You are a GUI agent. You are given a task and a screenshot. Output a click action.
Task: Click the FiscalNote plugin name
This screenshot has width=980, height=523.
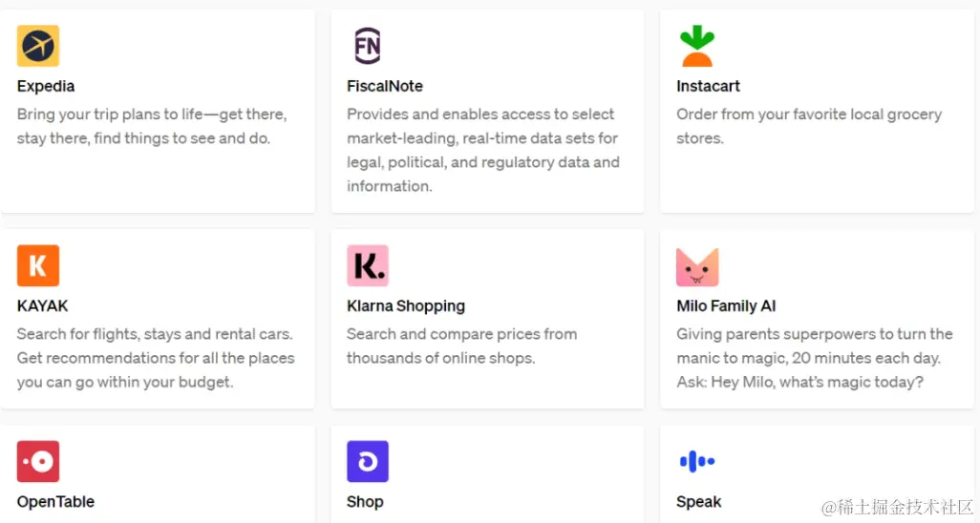tap(385, 86)
